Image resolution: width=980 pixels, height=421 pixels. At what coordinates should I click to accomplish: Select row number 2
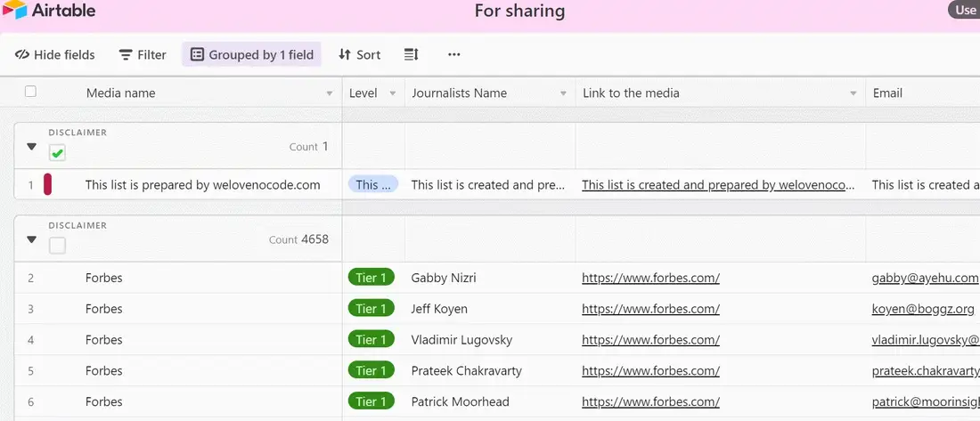30,278
